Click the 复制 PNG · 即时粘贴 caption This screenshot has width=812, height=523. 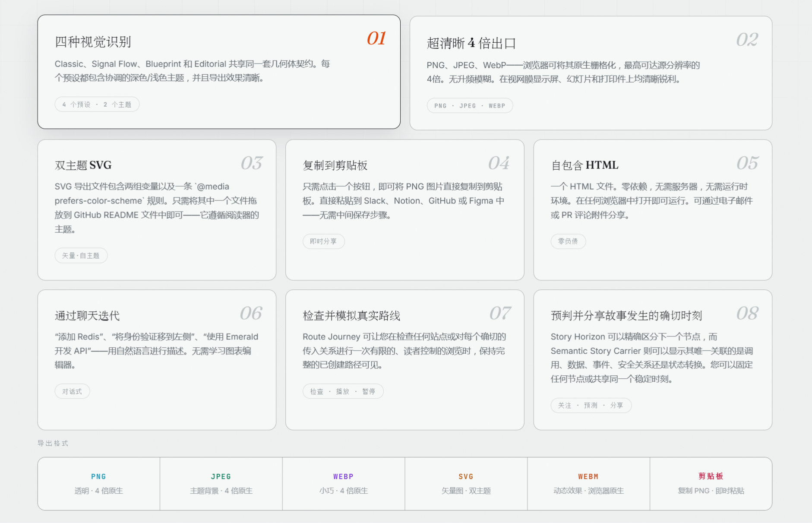tap(711, 491)
